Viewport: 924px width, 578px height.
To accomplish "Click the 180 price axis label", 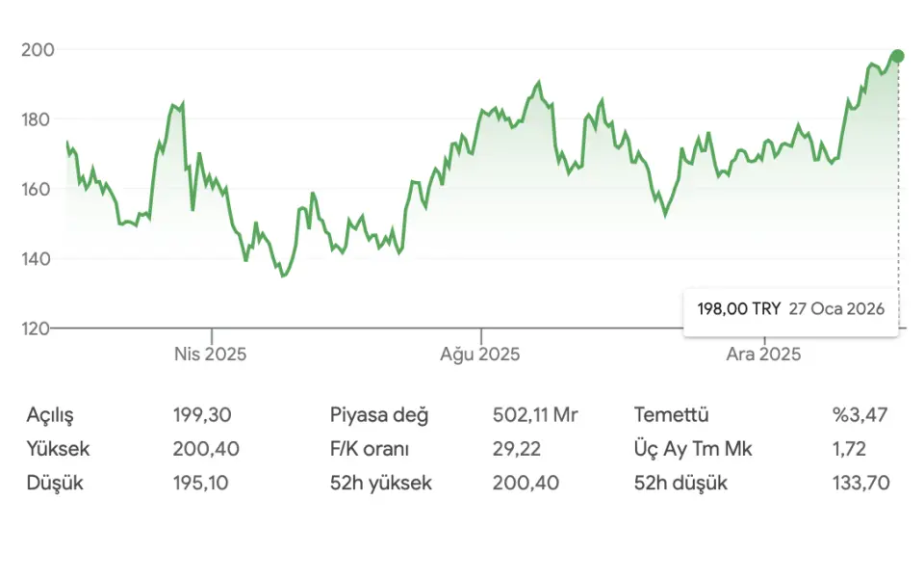I will (x=37, y=119).
